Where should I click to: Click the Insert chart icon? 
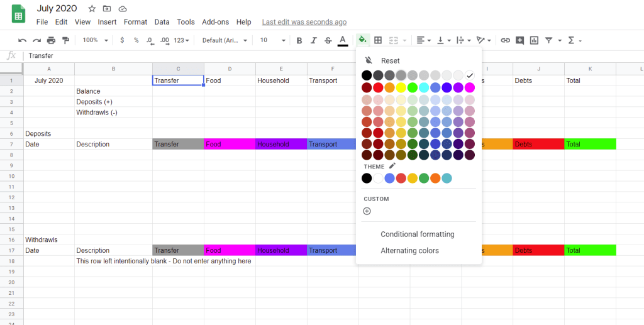(x=534, y=40)
